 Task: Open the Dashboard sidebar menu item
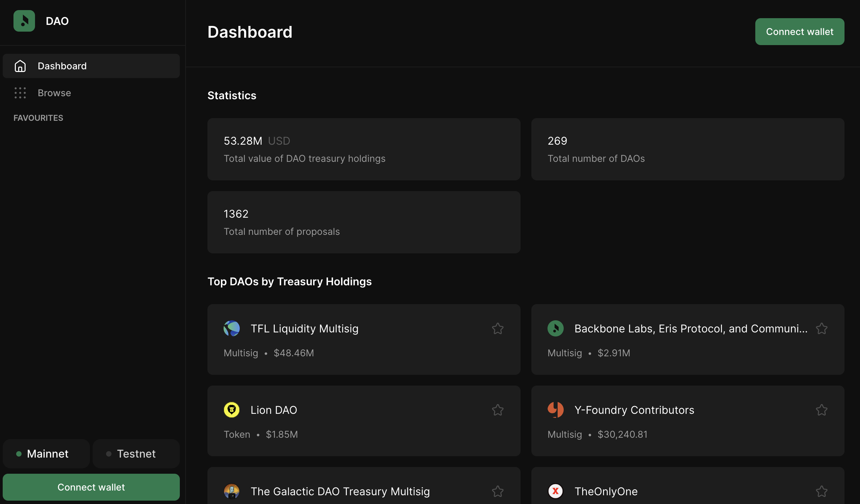pos(91,66)
